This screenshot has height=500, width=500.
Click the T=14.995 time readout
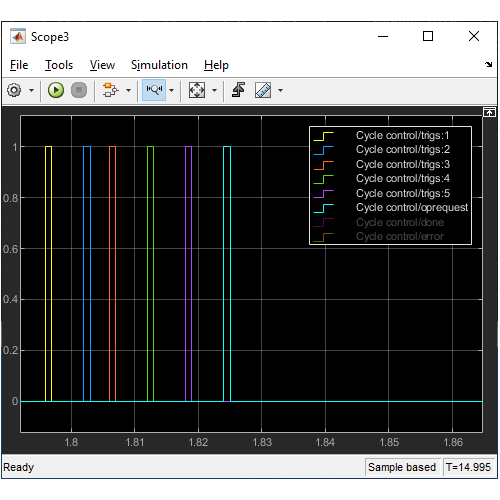tap(468, 467)
